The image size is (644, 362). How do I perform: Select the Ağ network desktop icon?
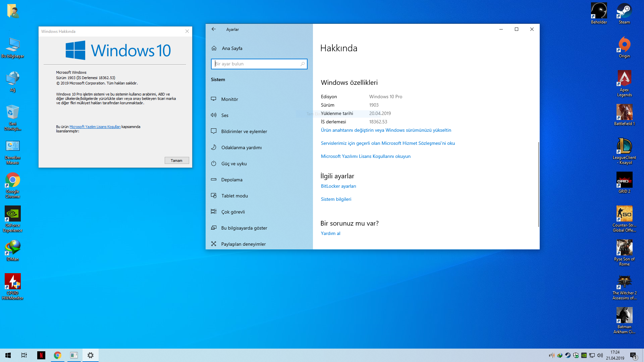pyautogui.click(x=12, y=81)
